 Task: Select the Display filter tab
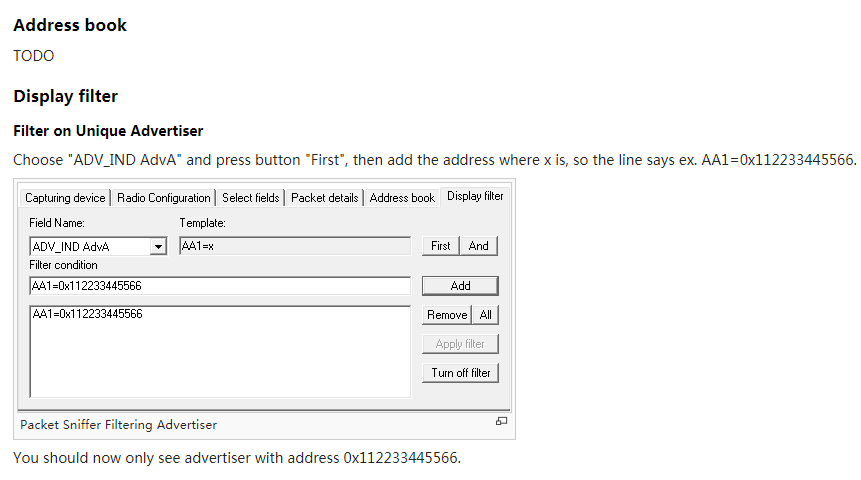point(475,196)
